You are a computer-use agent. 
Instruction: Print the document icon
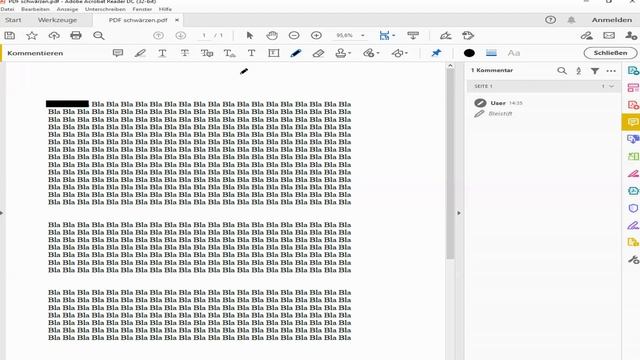tap(76, 36)
